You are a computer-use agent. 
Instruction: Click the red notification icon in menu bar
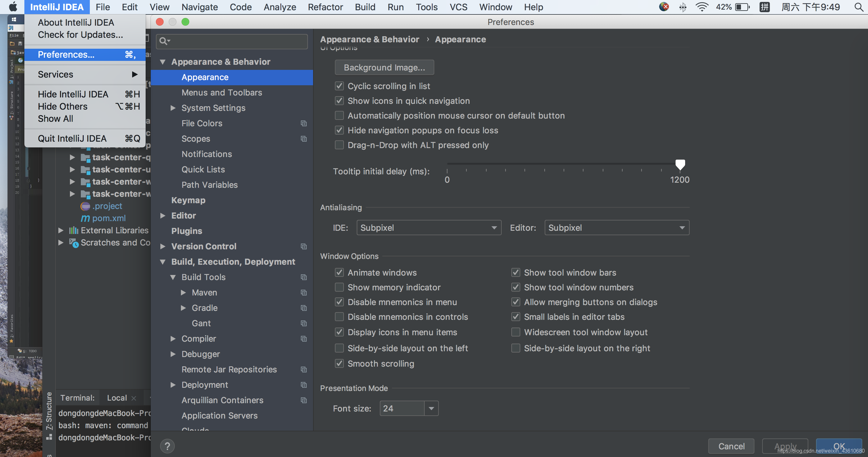point(663,7)
